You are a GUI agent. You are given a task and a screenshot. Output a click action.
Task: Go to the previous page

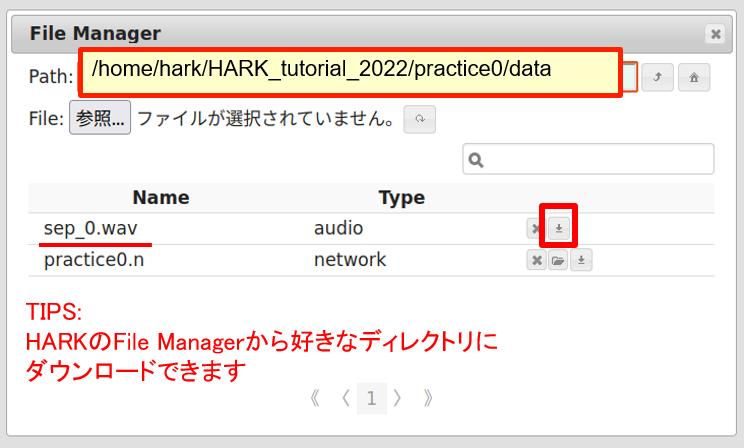pos(345,399)
